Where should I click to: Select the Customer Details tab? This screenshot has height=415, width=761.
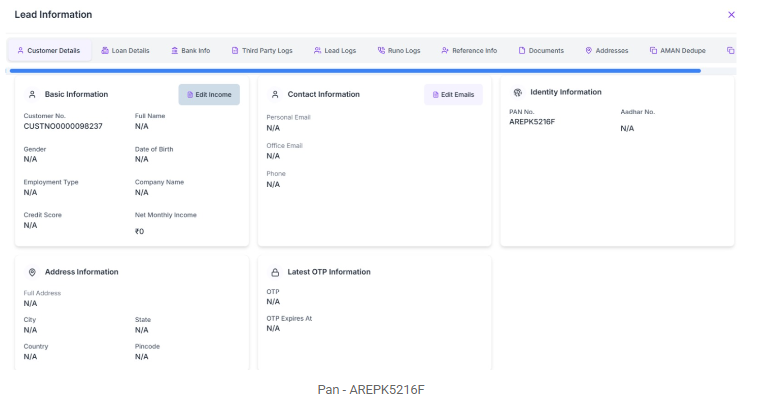[x=49, y=50]
